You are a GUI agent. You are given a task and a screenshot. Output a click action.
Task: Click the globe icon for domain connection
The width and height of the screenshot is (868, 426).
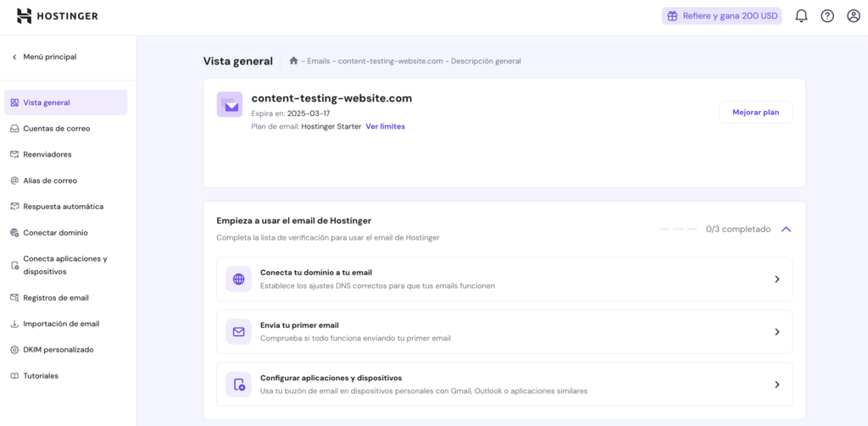[x=238, y=279]
